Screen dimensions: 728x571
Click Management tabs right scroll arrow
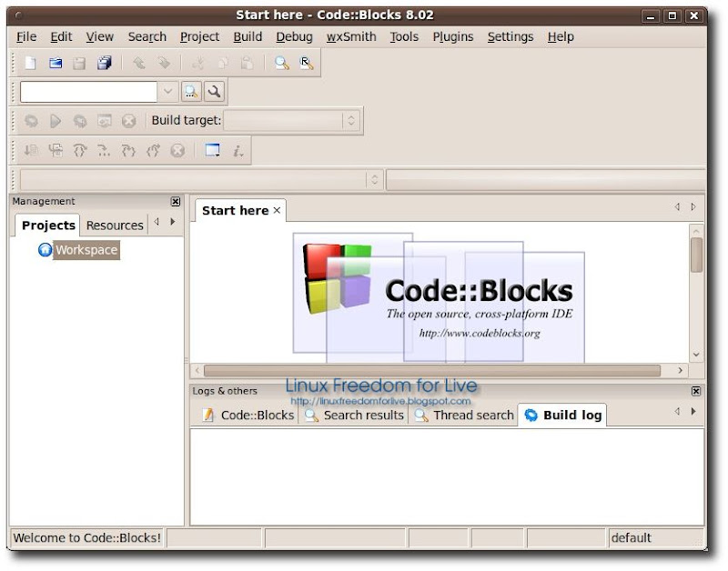pyautogui.click(x=173, y=222)
